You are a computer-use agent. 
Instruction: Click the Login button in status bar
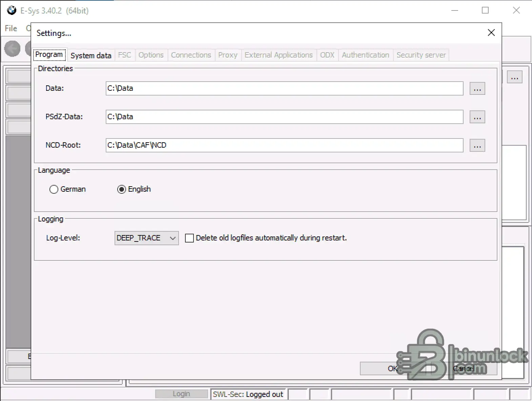click(x=181, y=394)
